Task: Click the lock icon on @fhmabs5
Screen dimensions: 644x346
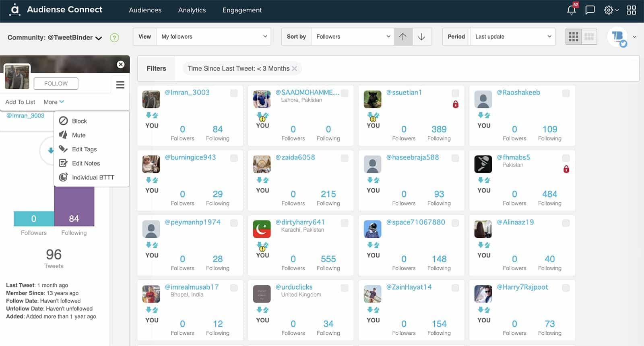Action: coord(566,169)
